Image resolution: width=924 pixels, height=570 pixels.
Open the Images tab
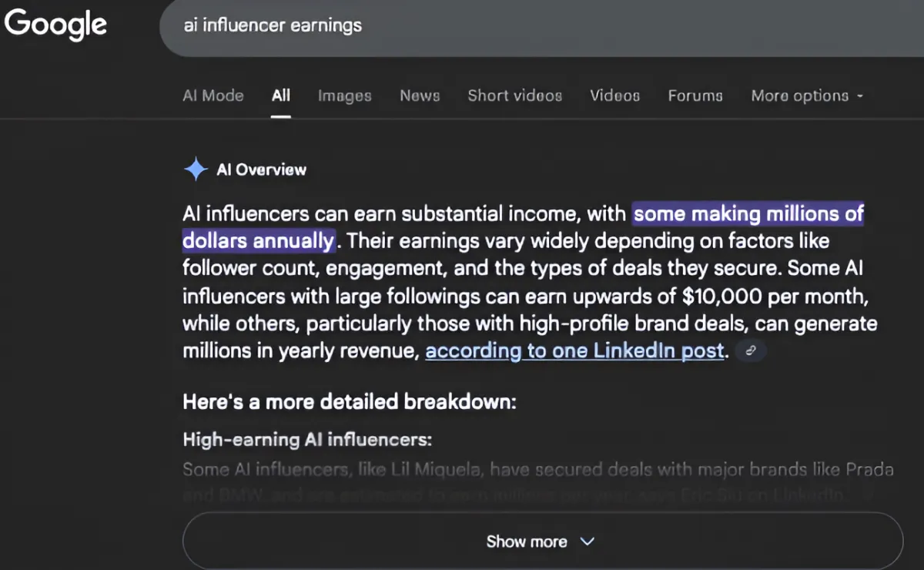[x=344, y=96]
